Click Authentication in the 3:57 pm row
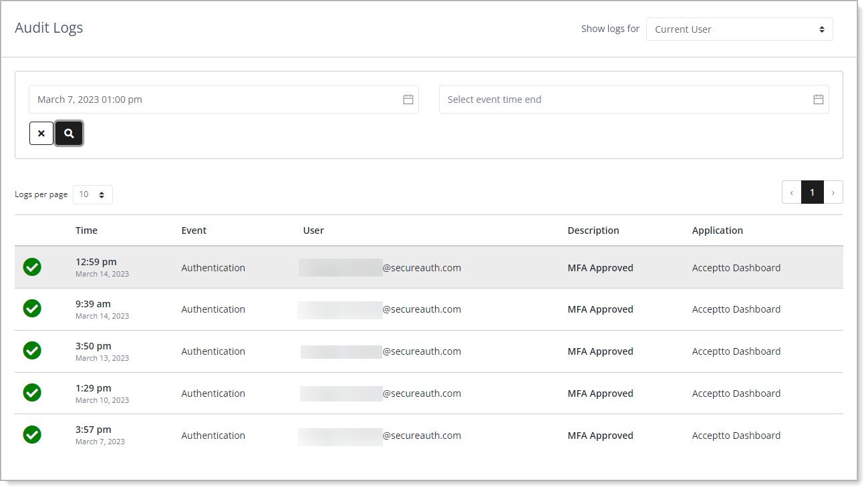 tap(213, 436)
